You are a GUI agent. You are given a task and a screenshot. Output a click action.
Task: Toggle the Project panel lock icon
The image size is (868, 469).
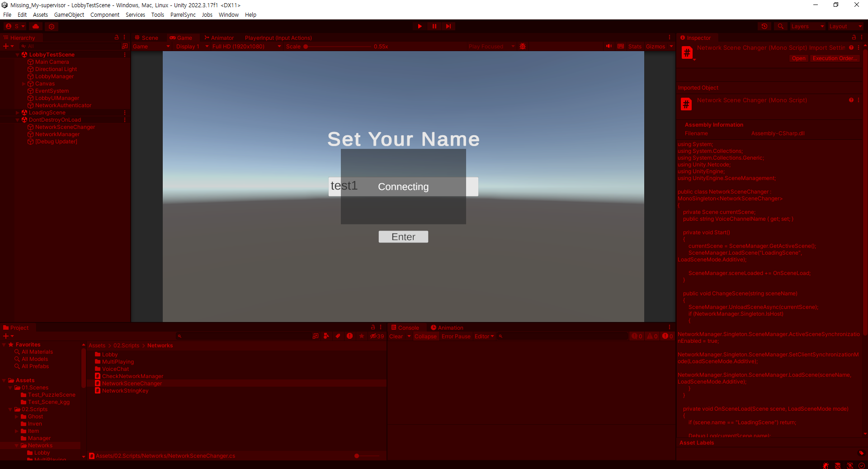tap(373, 327)
